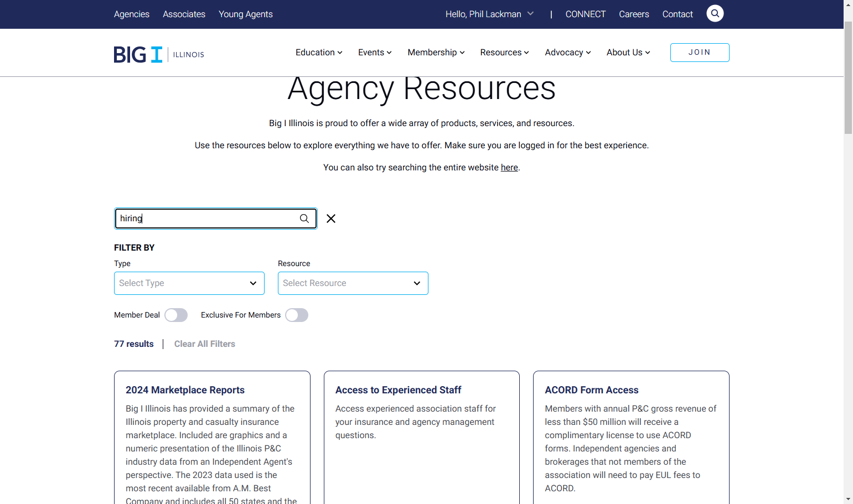Open the Contact page
The height and width of the screenshot is (504, 853).
[678, 14]
